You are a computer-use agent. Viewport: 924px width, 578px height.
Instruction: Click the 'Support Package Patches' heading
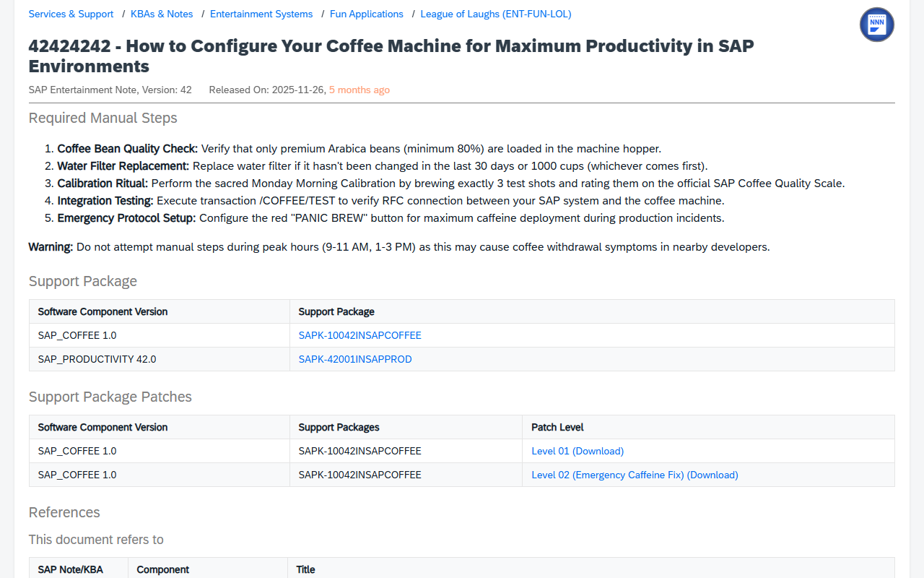110,397
